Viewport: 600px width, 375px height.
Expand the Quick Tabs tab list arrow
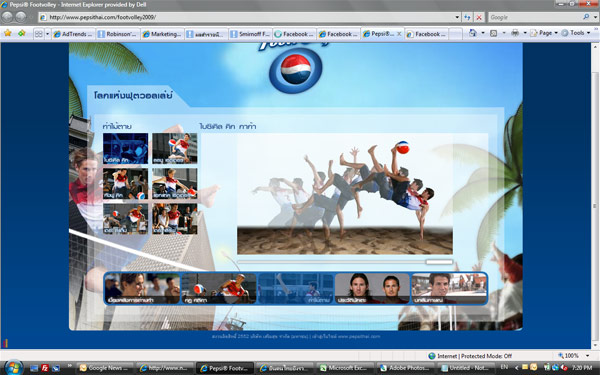point(47,34)
